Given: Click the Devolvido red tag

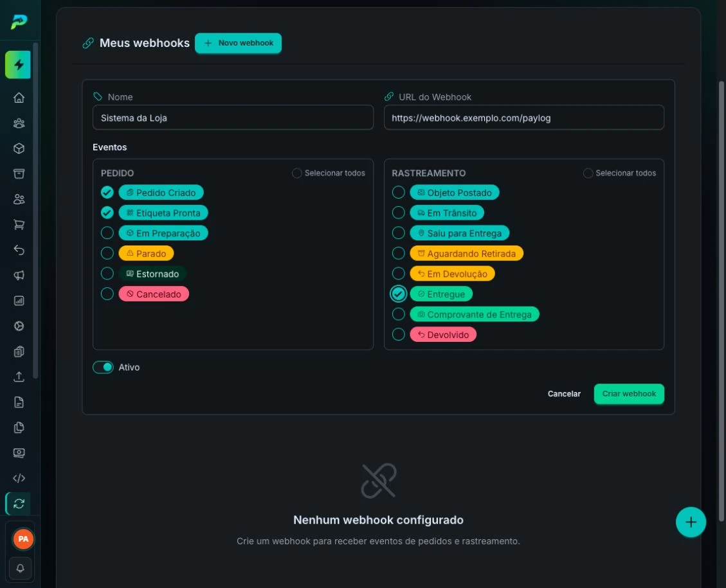Looking at the screenshot, I should coord(443,334).
